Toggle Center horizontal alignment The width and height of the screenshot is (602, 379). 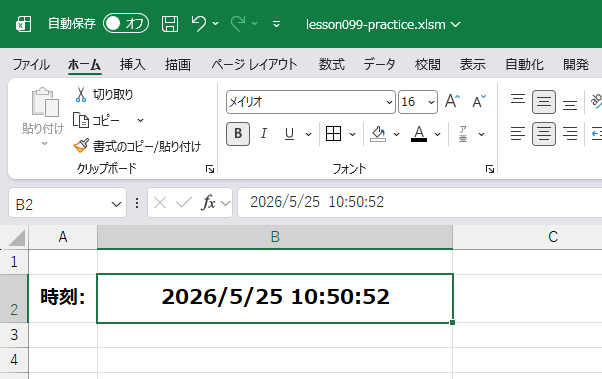click(544, 134)
